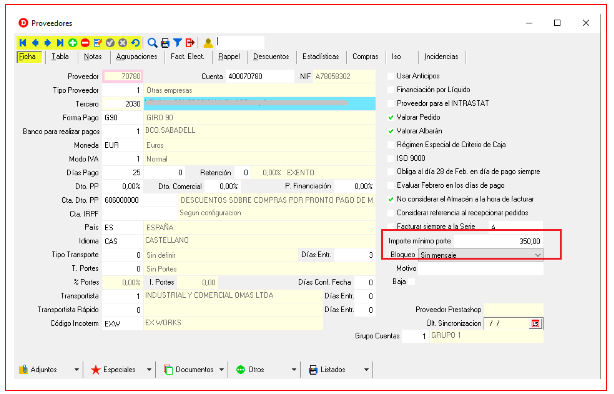Exit the form with the red exit icon

point(190,43)
